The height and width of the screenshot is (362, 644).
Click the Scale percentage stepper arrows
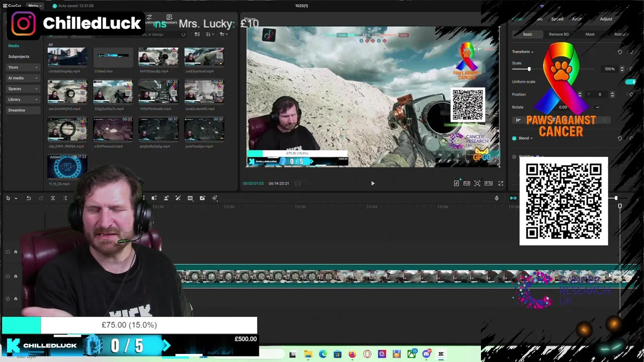pyautogui.click(x=622, y=69)
